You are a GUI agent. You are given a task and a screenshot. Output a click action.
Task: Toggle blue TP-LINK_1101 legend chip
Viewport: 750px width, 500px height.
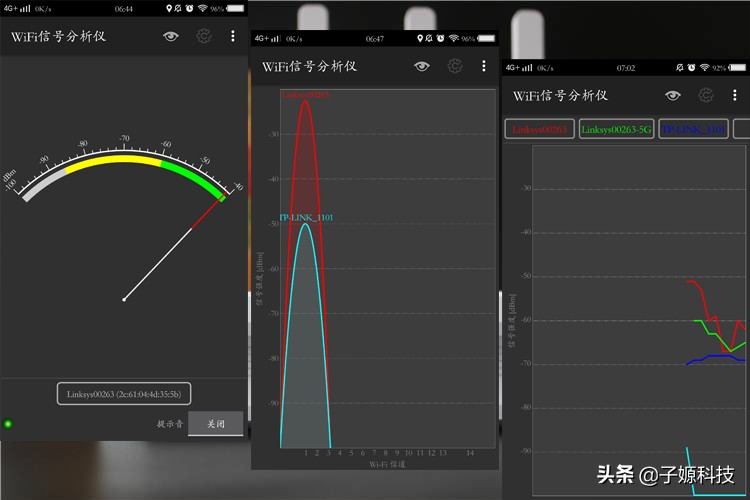pyautogui.click(x=694, y=129)
